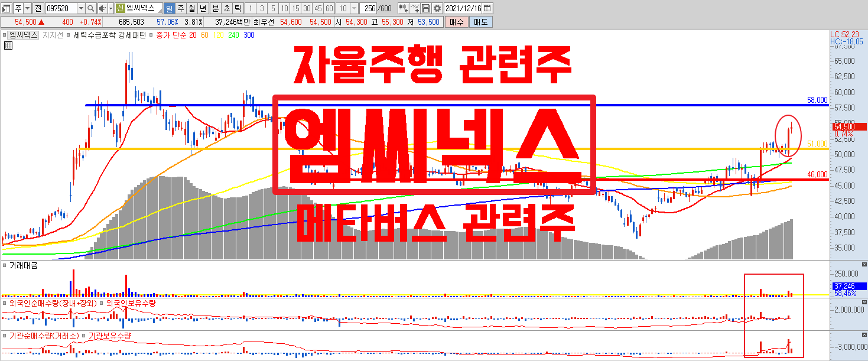868x361 pixels.
Task: Choose interval button 5
Action: [x=273, y=8]
